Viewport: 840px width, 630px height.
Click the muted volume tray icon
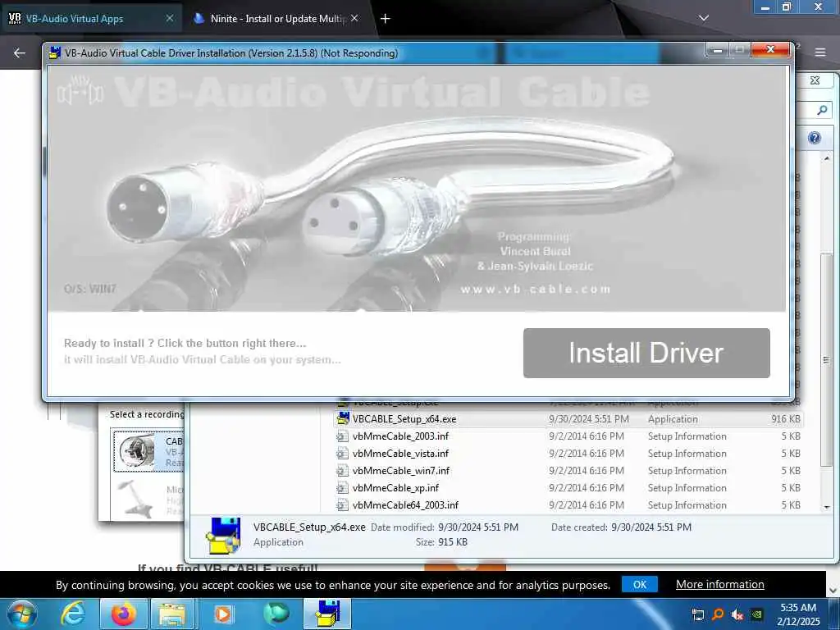[x=737, y=614]
